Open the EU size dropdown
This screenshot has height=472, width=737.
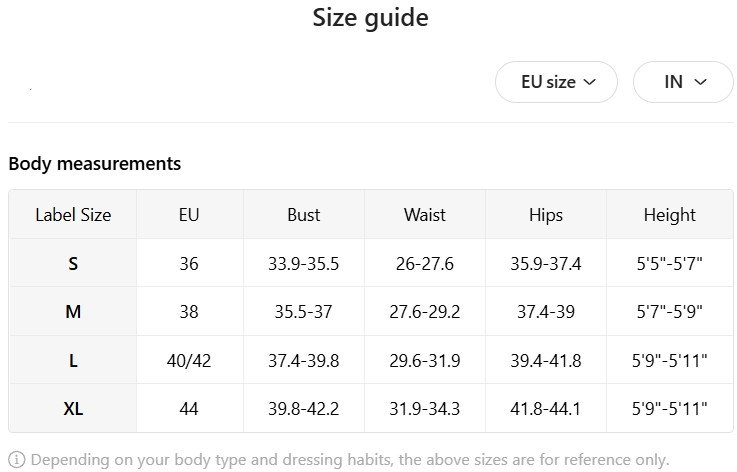click(557, 82)
